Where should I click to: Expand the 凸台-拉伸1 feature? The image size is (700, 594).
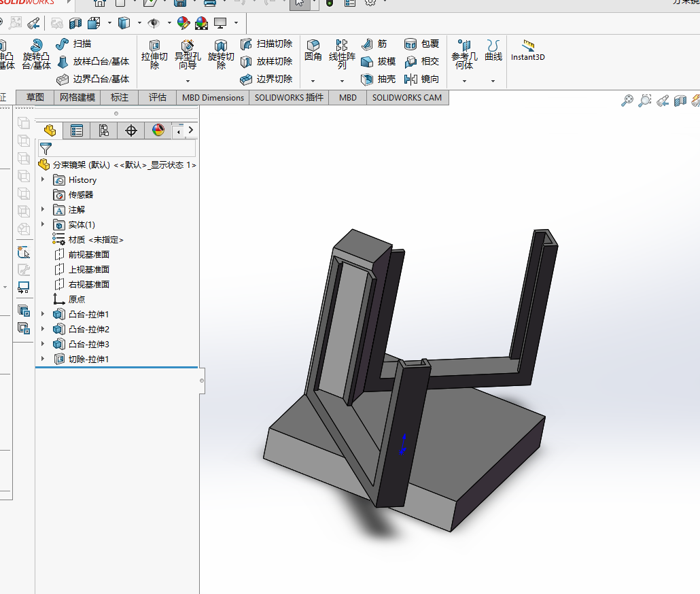click(x=43, y=314)
